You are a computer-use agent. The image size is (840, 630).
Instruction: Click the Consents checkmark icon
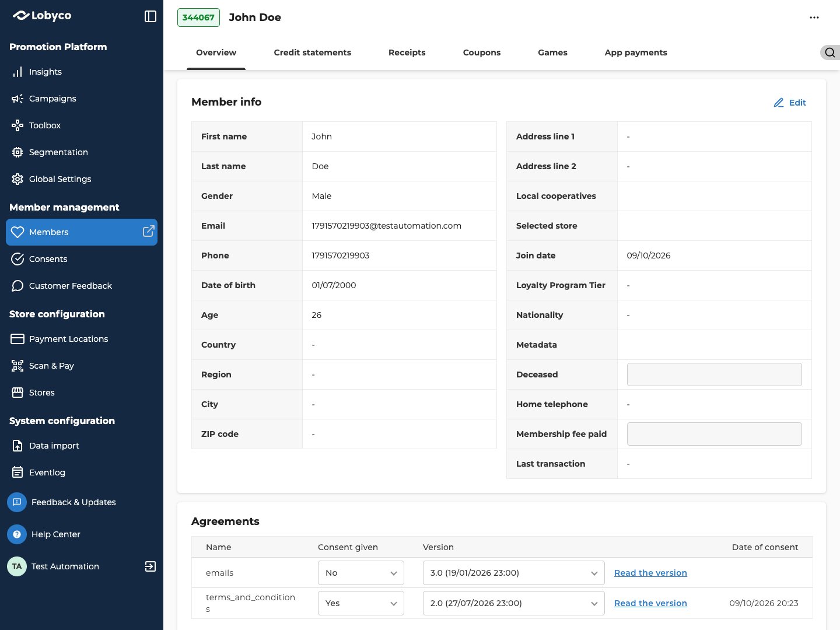(17, 259)
